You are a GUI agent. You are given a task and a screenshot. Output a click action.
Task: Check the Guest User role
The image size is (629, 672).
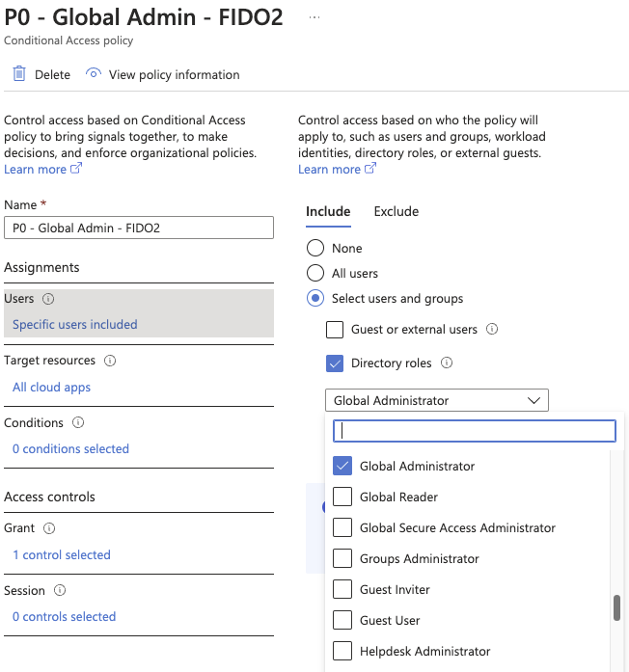click(x=342, y=620)
